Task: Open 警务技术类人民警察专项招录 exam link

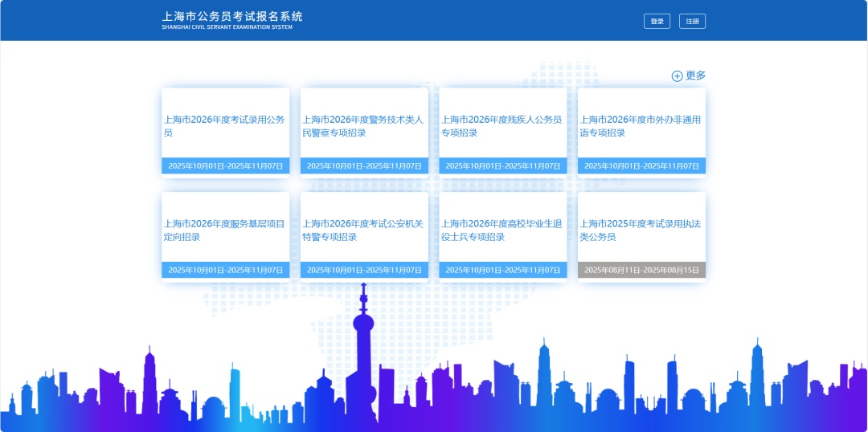Action: click(363, 126)
